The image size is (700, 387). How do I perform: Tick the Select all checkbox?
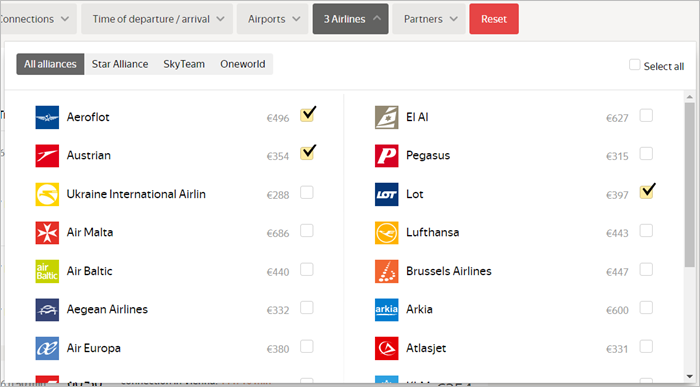pyautogui.click(x=634, y=65)
